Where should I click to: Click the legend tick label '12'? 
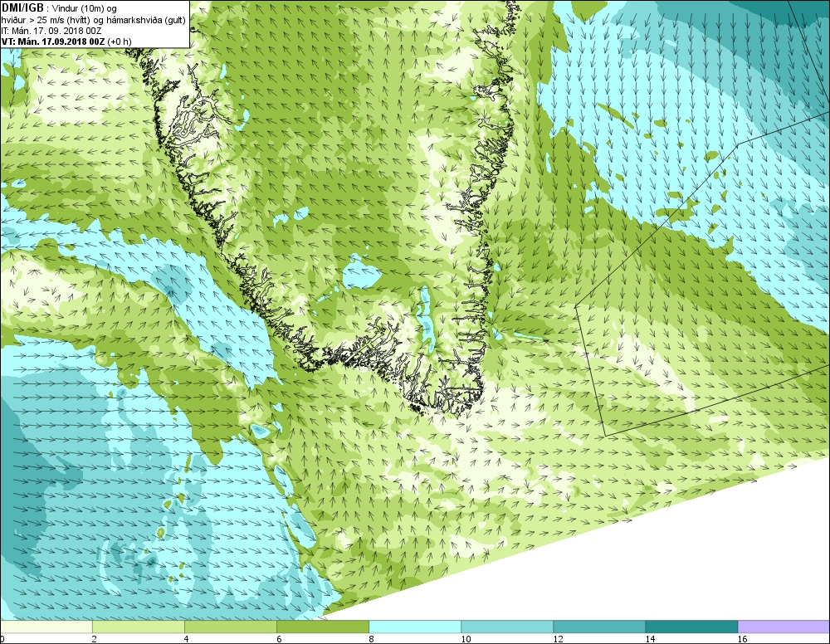pos(558,639)
